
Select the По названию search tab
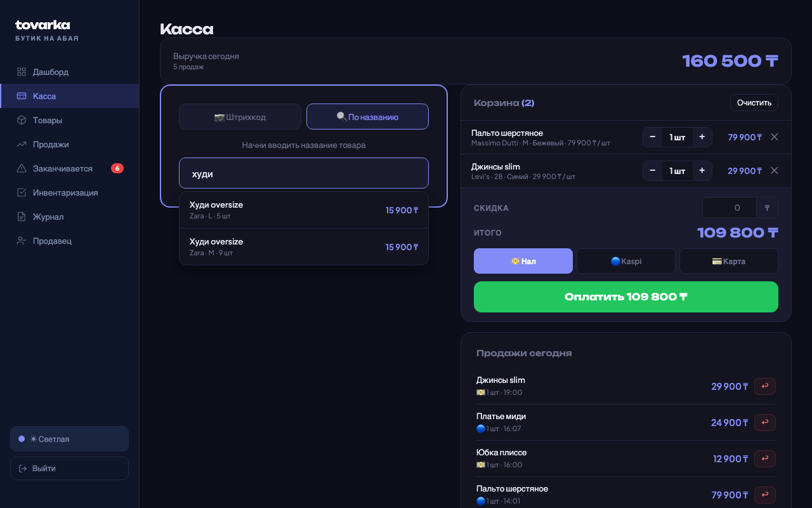tap(367, 117)
